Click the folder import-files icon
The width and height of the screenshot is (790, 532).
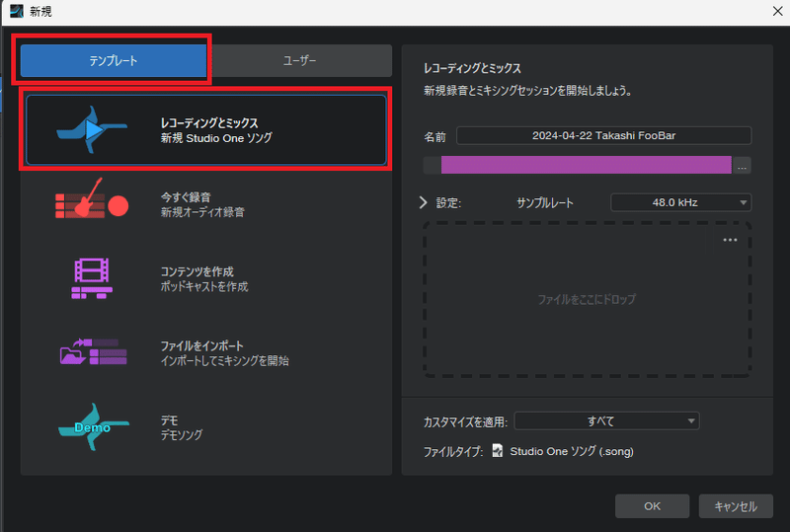(x=93, y=351)
